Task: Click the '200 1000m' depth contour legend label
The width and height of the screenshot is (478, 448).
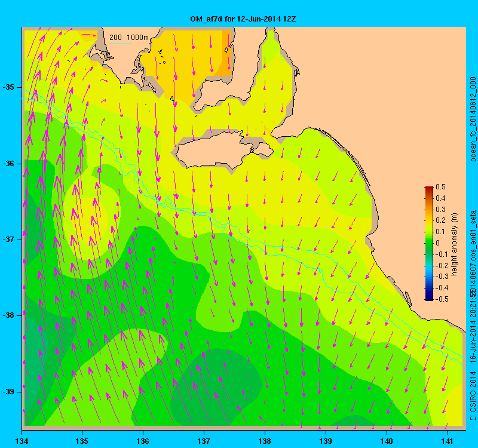Action: [x=129, y=38]
